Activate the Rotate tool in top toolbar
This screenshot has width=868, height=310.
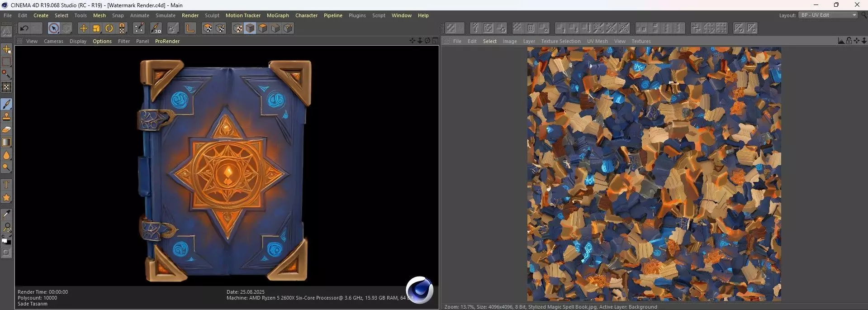pyautogui.click(x=109, y=28)
